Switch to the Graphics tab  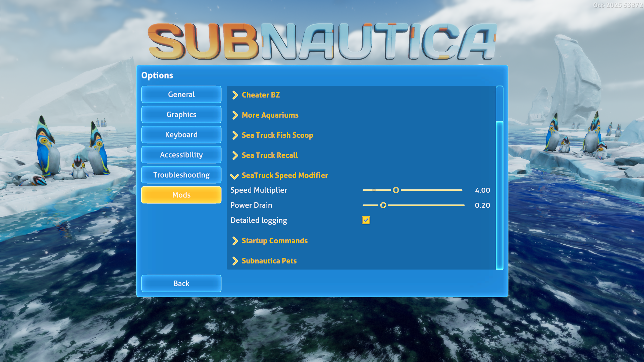[x=181, y=115]
